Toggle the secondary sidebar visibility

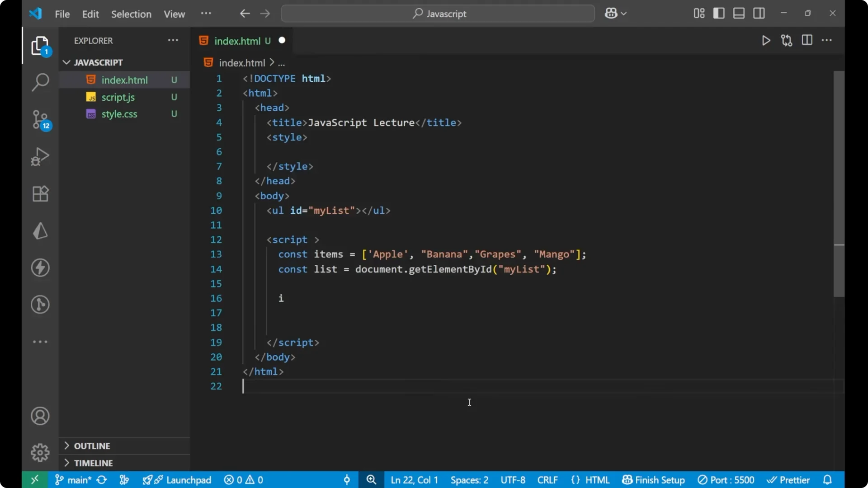[x=759, y=13]
